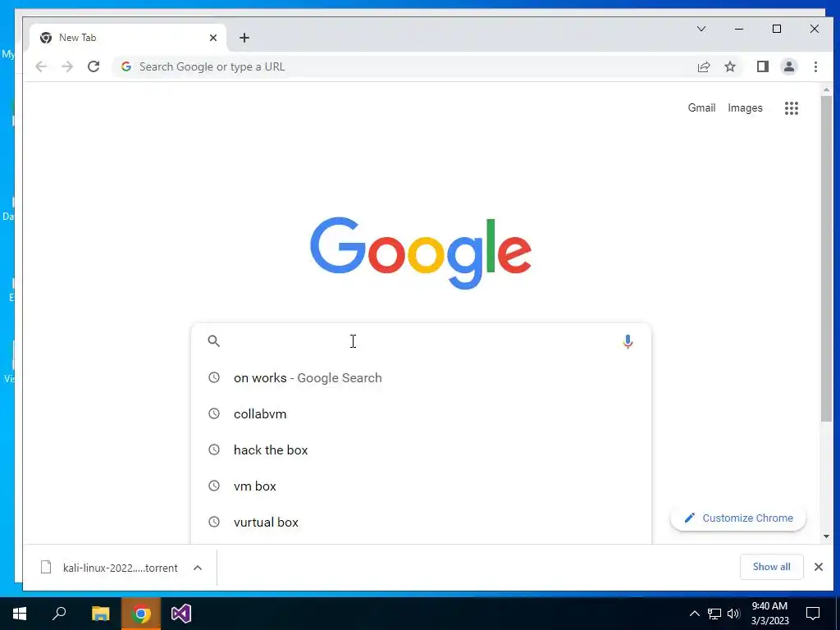Click scrollbar up arrow
Viewport: 840px width, 630px height.
click(826, 89)
